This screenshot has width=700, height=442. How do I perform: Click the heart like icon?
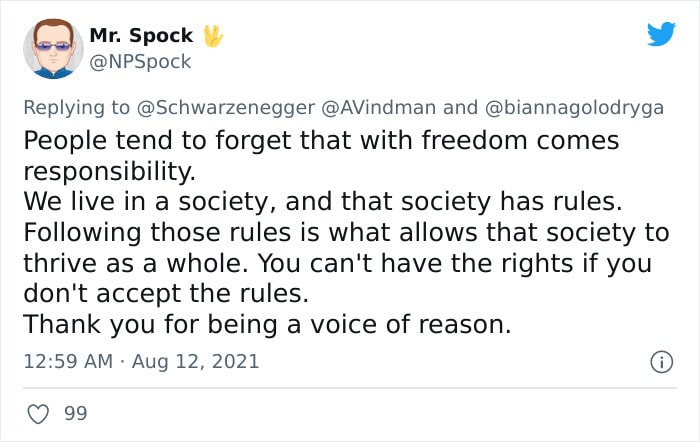click(38, 414)
